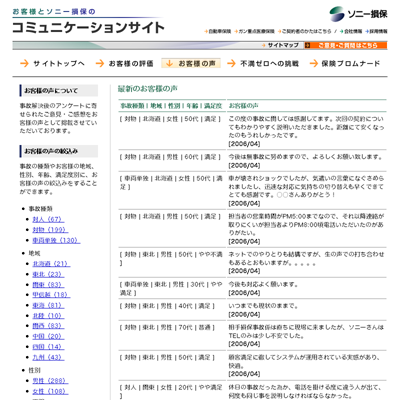Click the comment いつまでも現状のままで。
This screenshot has height=400, width=400.
pos(263,306)
